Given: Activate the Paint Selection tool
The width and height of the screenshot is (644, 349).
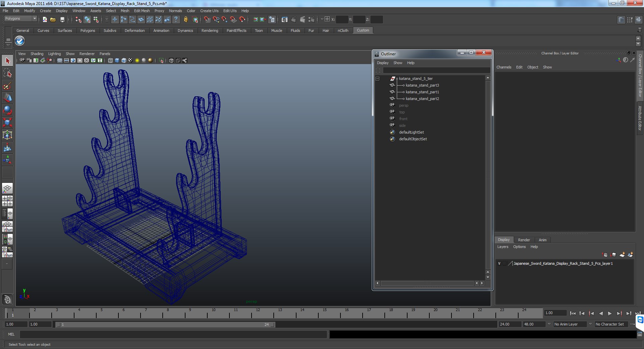Looking at the screenshot, I should (x=7, y=86).
